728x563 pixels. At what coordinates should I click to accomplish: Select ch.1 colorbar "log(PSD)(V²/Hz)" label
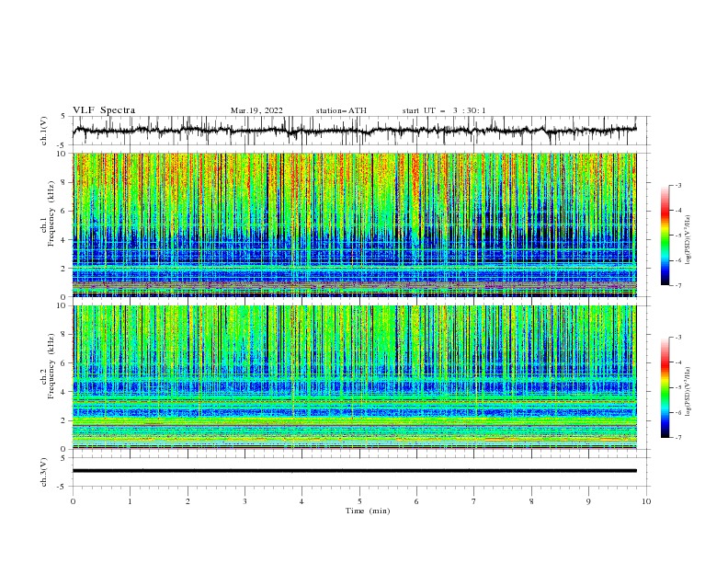tap(688, 240)
